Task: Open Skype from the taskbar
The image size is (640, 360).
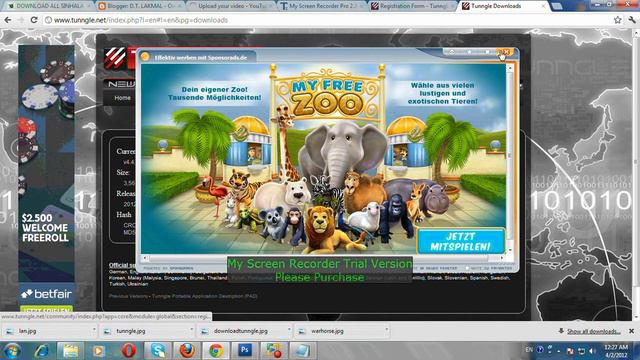Action: pos(158,351)
